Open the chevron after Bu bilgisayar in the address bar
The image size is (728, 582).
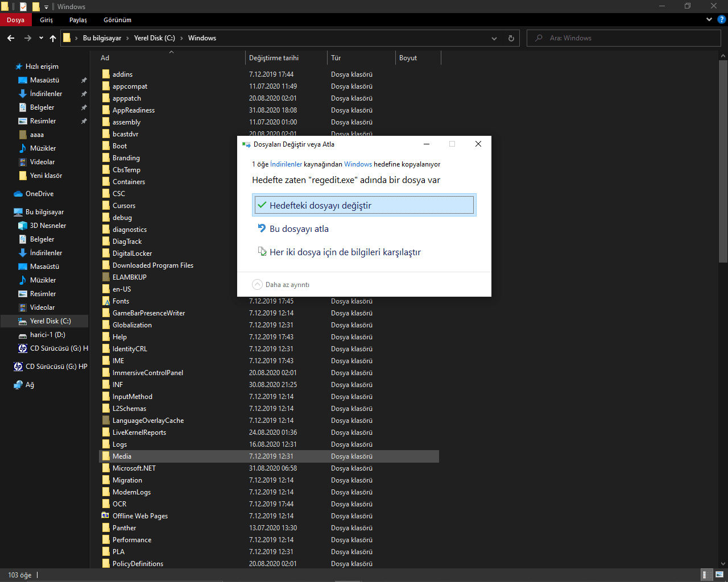128,38
